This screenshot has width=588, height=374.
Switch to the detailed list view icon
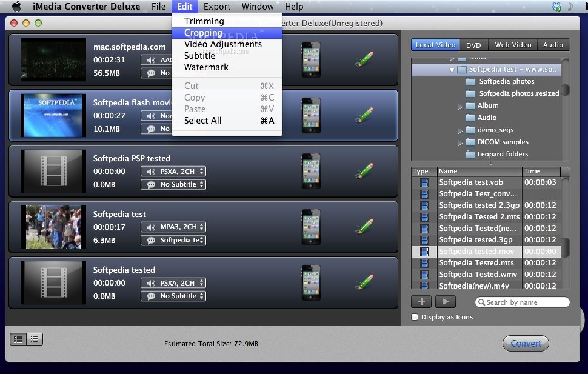18,339
